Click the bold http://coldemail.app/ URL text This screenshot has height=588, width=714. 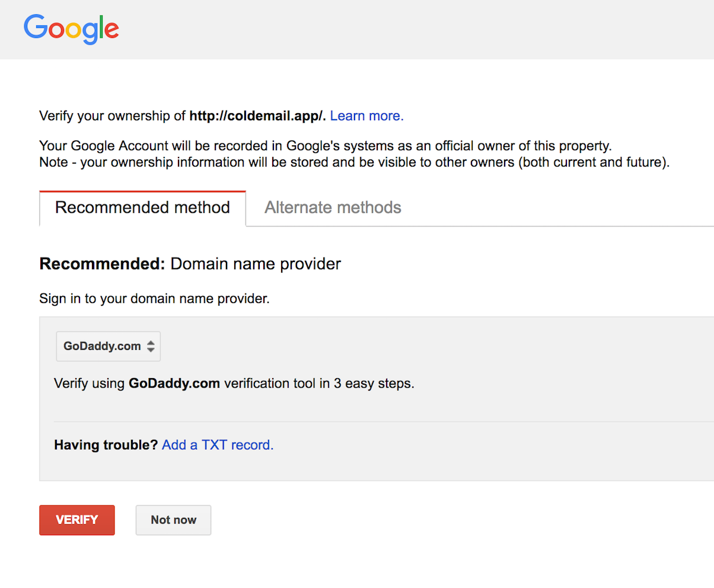click(258, 116)
